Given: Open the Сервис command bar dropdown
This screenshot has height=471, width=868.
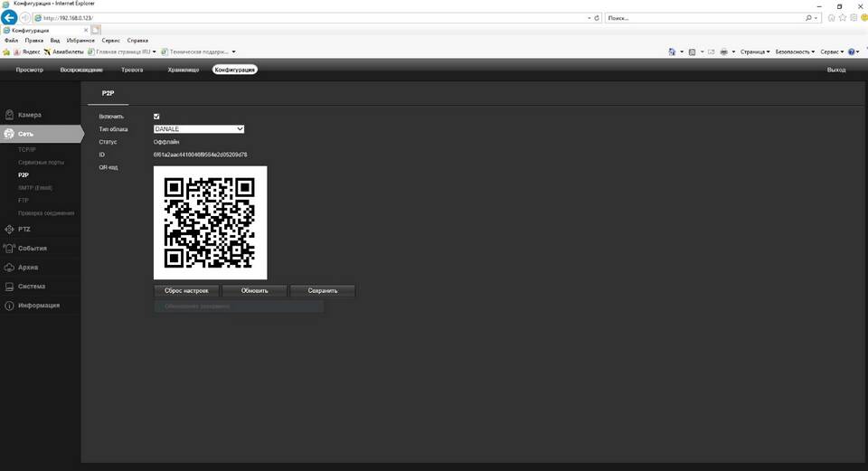Looking at the screenshot, I should coord(832,52).
